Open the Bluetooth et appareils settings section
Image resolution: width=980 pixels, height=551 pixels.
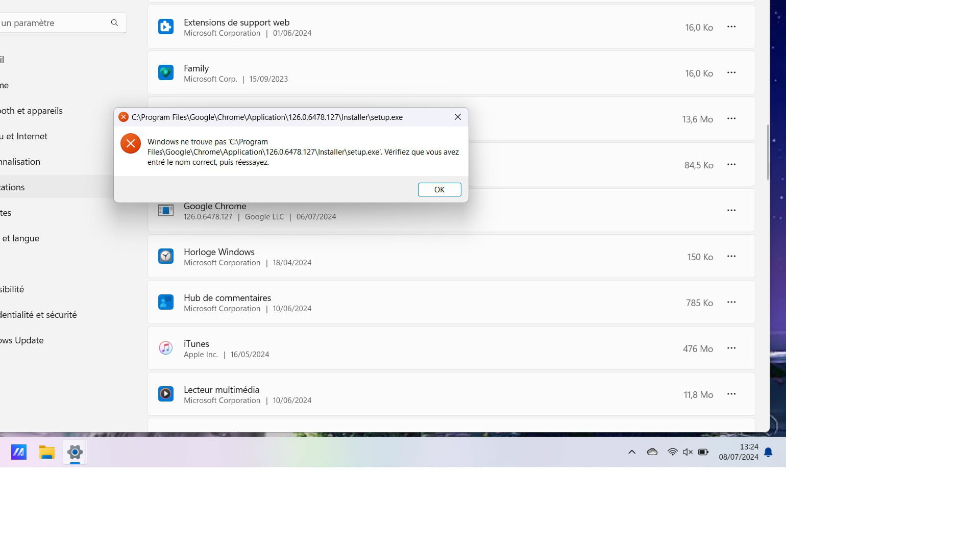point(56,111)
